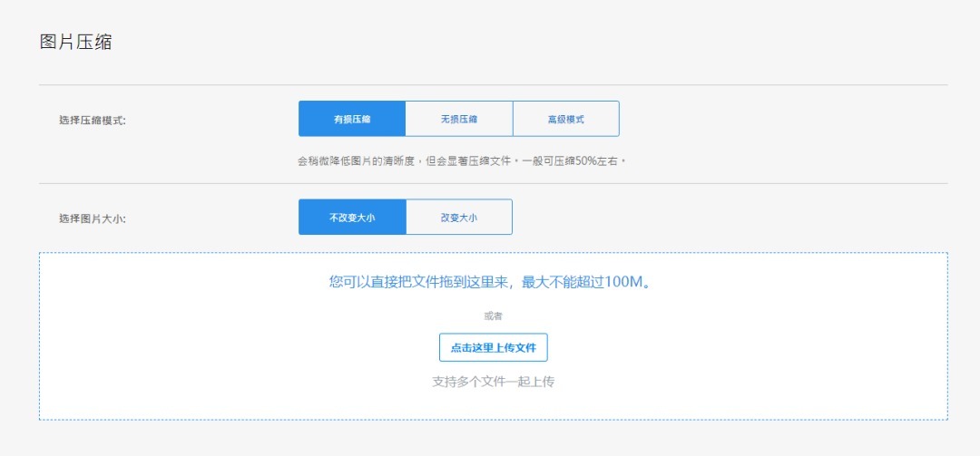Click the 支持多个文件一起上传 note
Image resolution: width=980 pixels, height=456 pixels.
493,382
